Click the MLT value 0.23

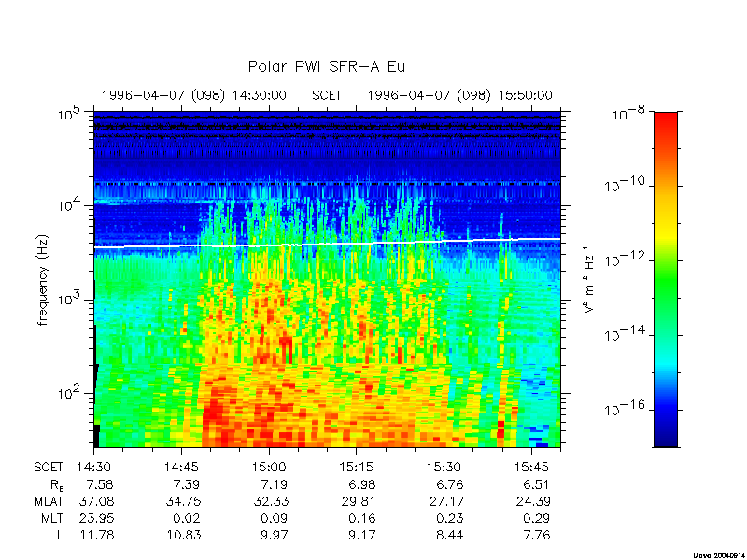tap(449, 518)
